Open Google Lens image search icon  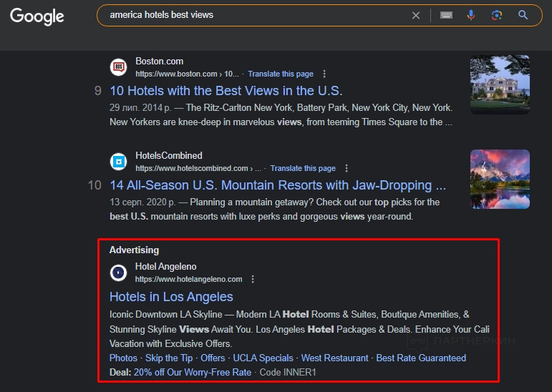497,15
